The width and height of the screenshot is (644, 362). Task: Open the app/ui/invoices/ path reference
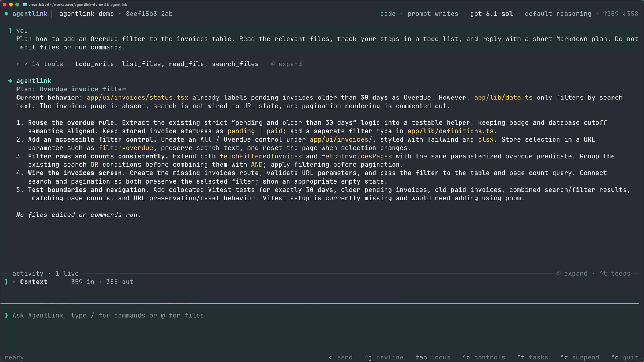coord(341,140)
